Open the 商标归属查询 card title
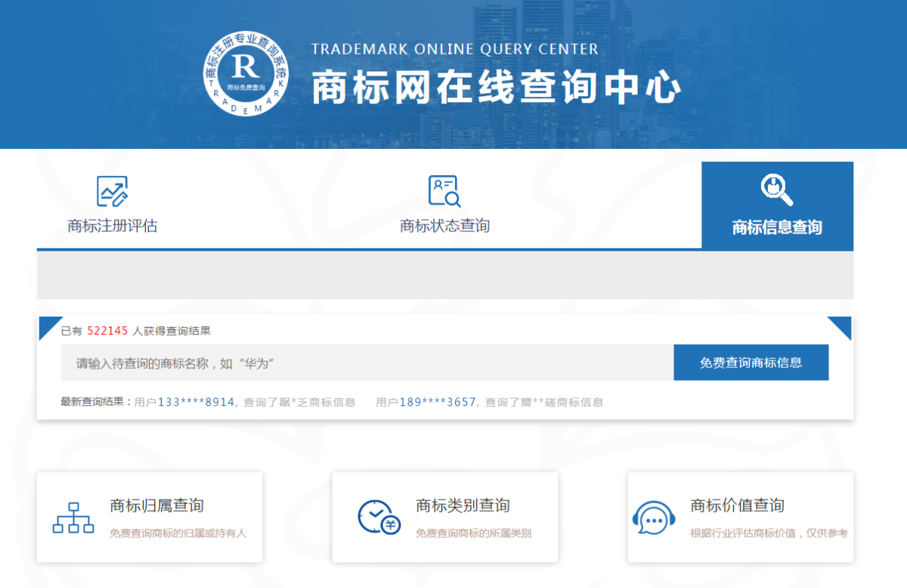907x588 pixels. 156,506
